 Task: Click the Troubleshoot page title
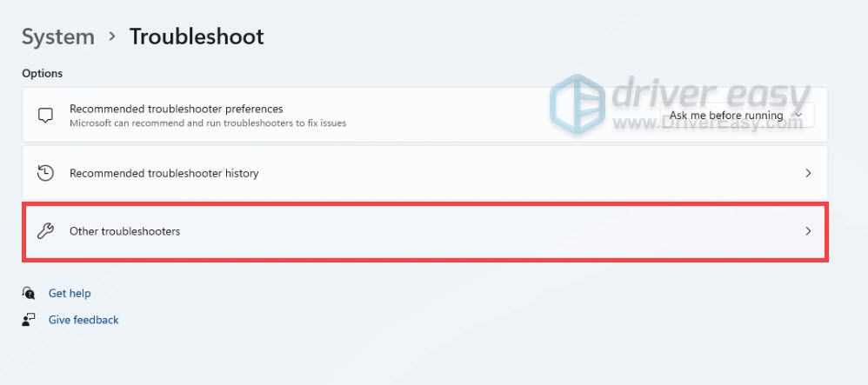pyautogui.click(x=197, y=37)
